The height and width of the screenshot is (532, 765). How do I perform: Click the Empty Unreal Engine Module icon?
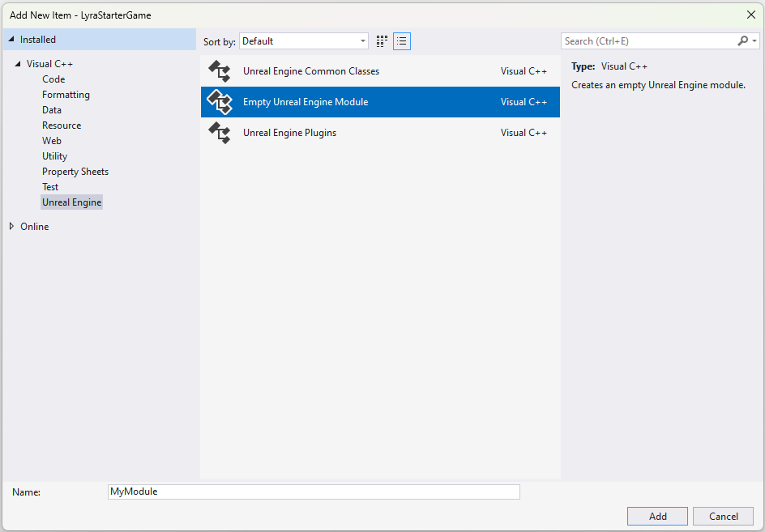point(219,102)
